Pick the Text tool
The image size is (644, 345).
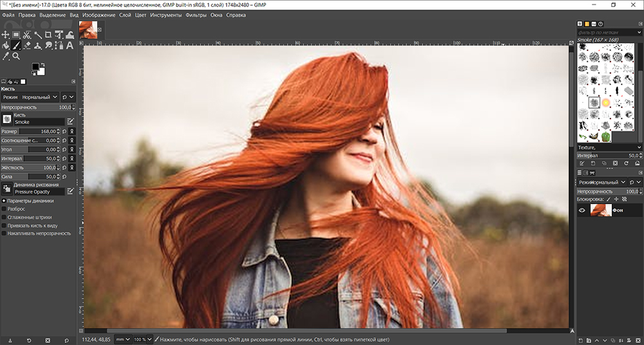tap(68, 46)
